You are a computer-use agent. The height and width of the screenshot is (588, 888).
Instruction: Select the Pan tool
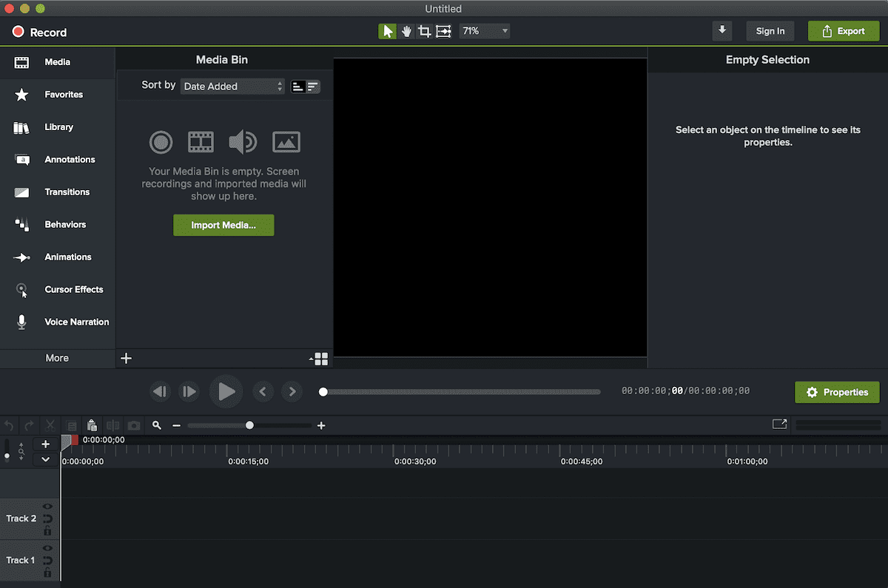click(x=406, y=31)
